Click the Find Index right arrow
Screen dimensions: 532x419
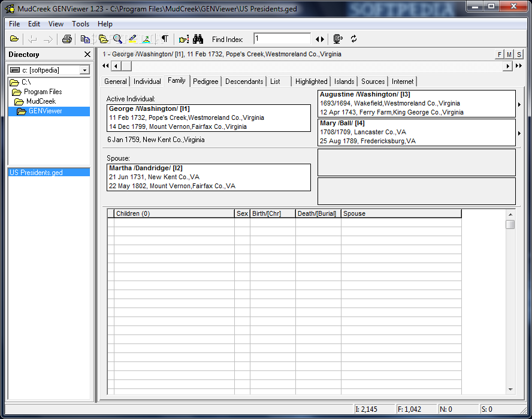(322, 40)
